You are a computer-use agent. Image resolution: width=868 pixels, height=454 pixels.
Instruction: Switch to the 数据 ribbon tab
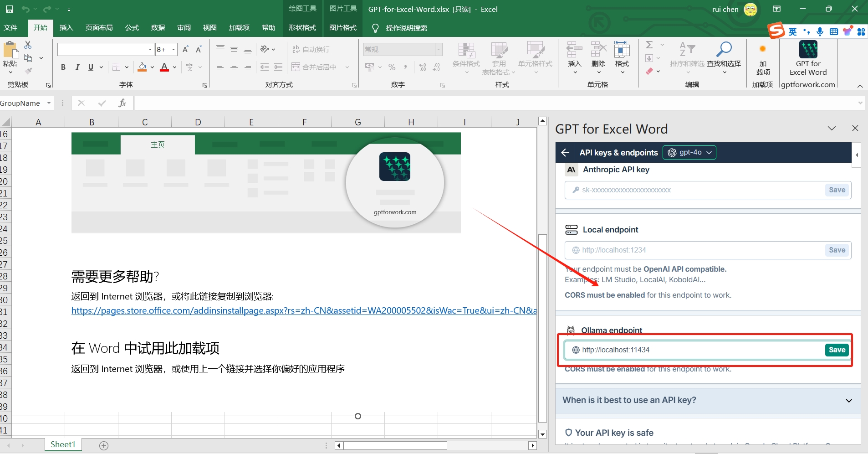tap(158, 28)
